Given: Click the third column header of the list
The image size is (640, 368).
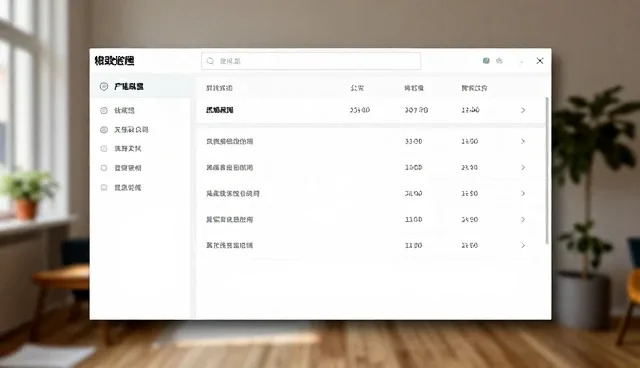Looking at the screenshot, I should coord(414,88).
